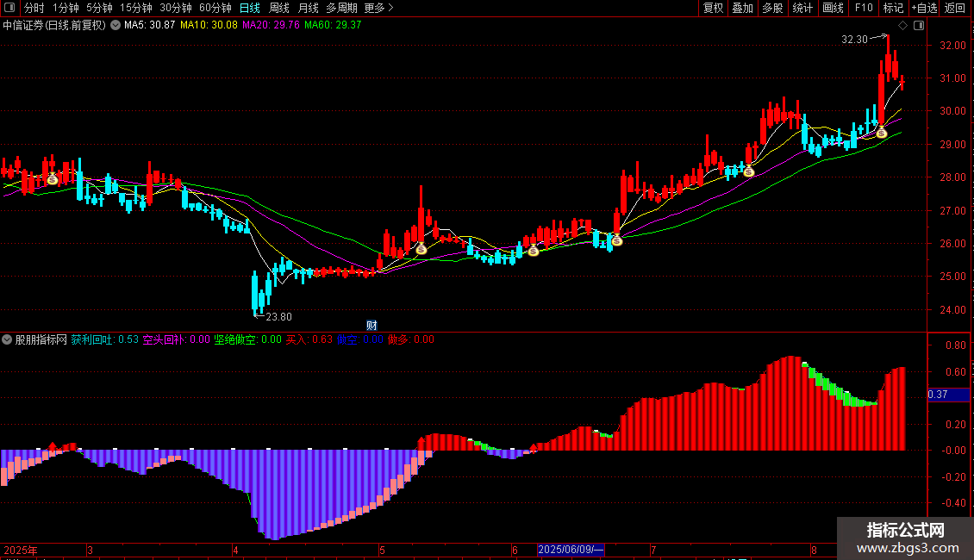Select the 30分钟 period tab

176,8
